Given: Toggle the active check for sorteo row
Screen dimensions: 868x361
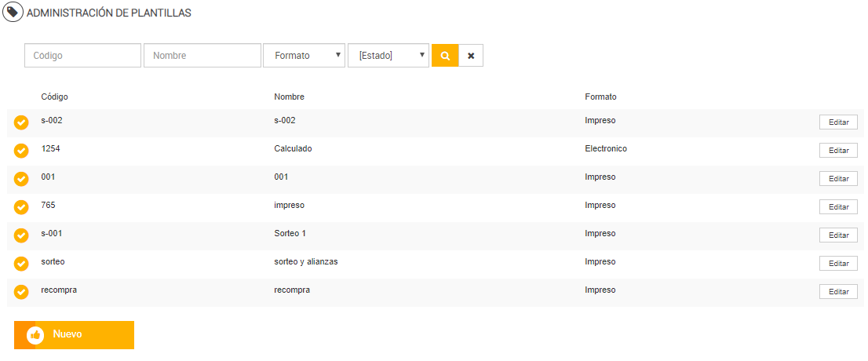Looking at the screenshot, I should [22, 264].
